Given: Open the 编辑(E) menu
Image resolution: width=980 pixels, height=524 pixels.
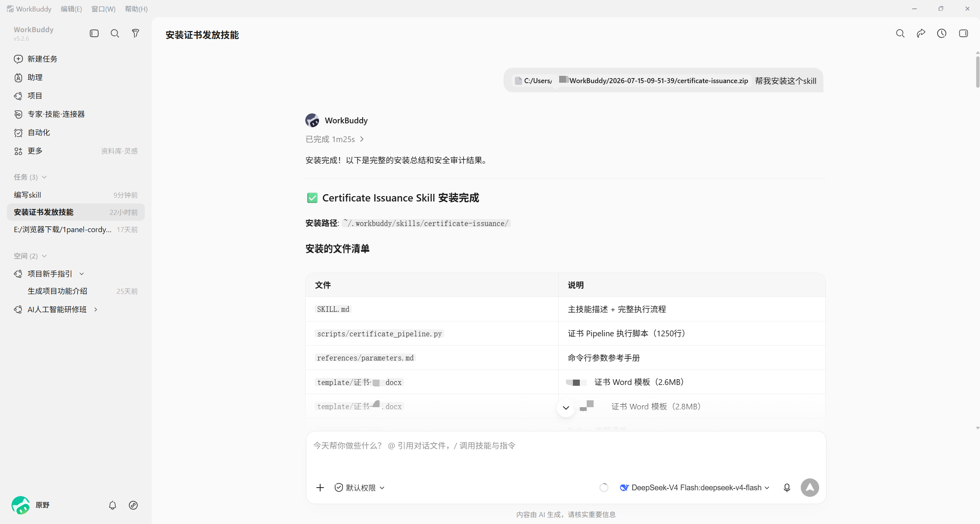Looking at the screenshot, I should 71,9.
